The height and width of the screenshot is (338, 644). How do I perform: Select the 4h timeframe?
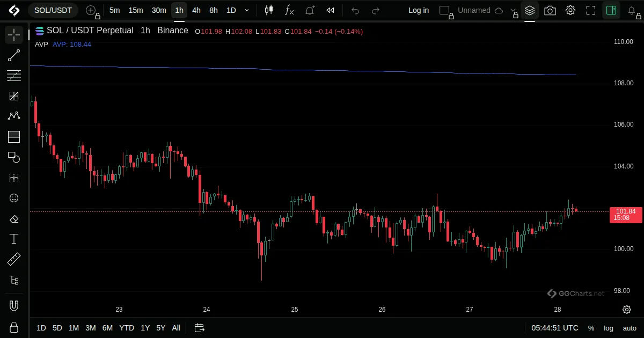(196, 10)
